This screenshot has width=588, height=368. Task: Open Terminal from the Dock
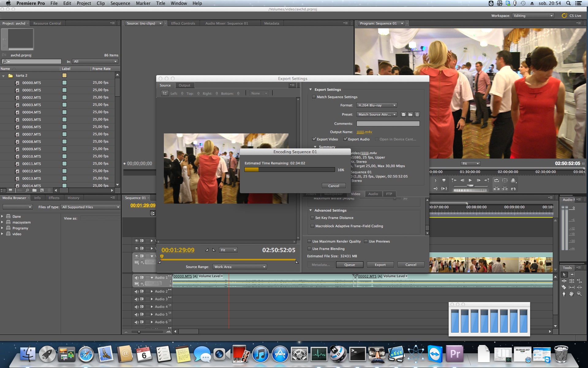[357, 354]
